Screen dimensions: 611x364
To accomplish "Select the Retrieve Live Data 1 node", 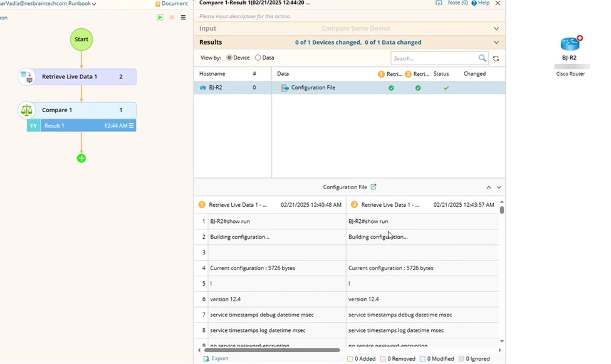I will 78,77.
